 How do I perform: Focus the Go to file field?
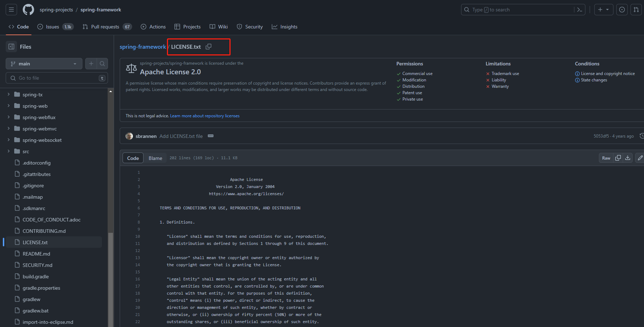(57, 78)
